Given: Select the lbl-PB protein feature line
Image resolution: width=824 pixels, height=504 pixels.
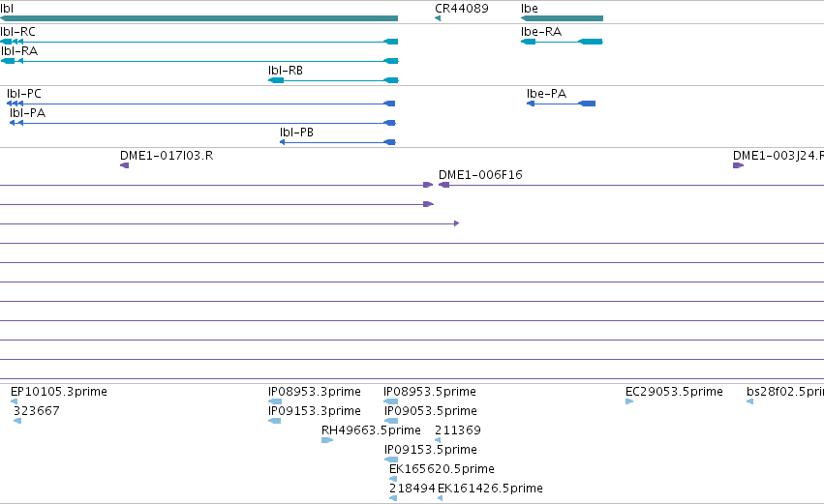Looking at the screenshot, I should tap(337, 142).
